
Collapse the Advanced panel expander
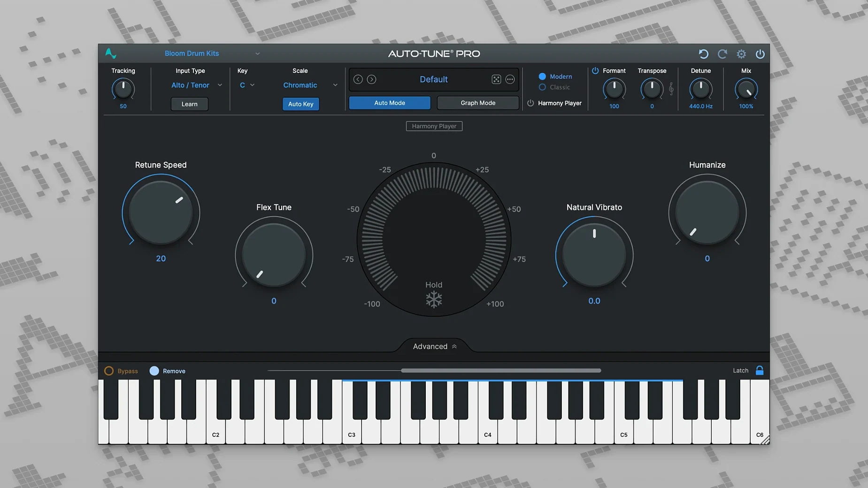434,346
